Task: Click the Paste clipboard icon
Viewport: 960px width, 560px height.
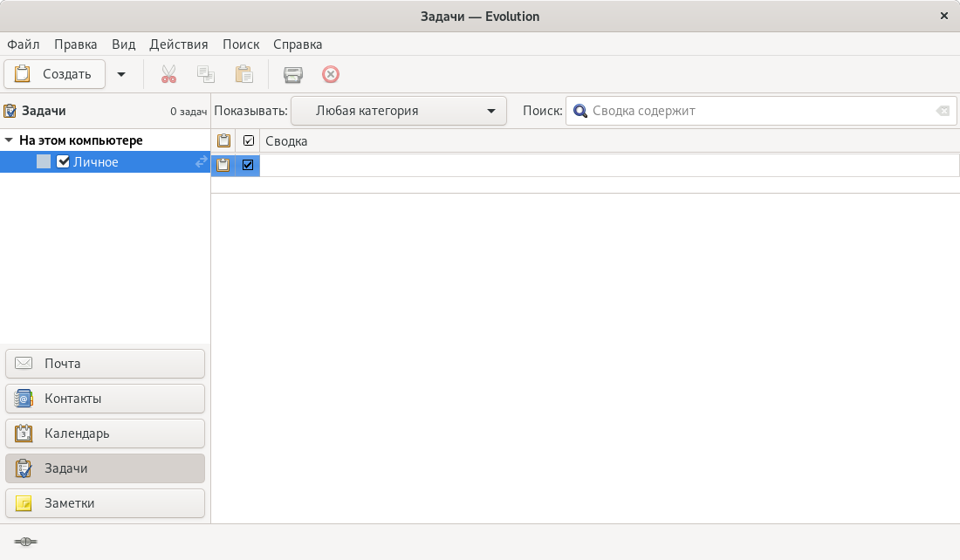Action: coord(243,74)
